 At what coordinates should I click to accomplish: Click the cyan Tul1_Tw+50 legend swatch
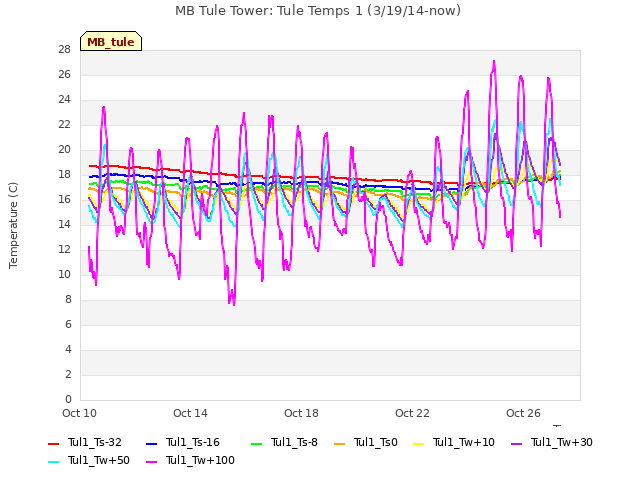click(x=53, y=461)
